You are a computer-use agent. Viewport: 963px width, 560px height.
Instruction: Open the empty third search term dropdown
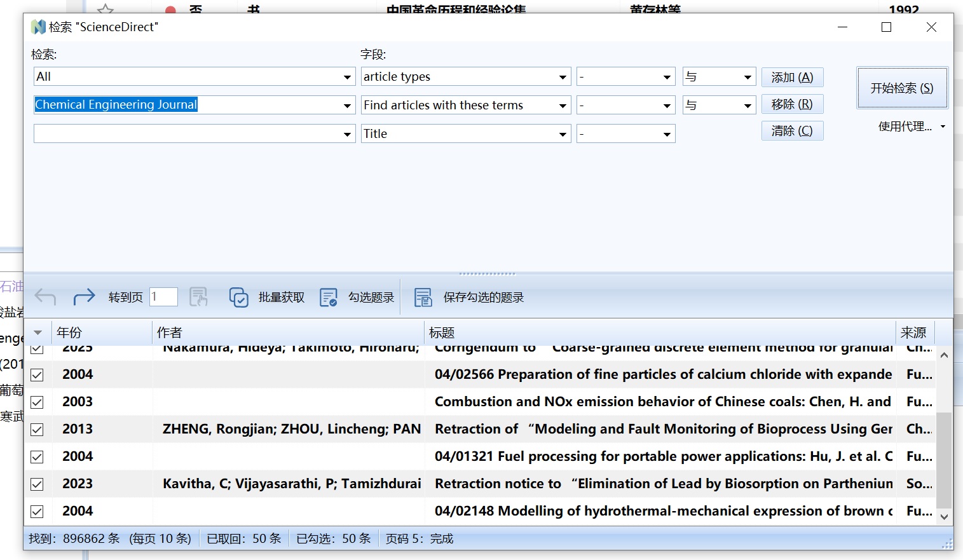[x=347, y=134]
